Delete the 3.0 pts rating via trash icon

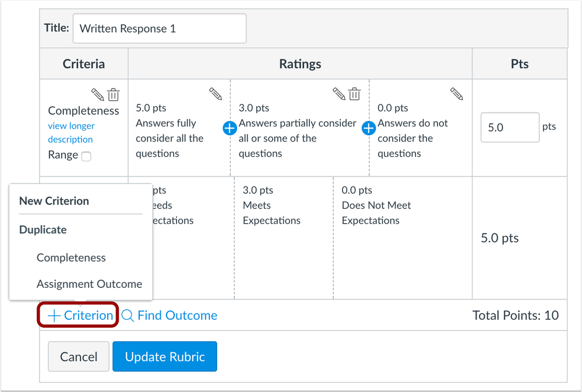click(x=355, y=93)
